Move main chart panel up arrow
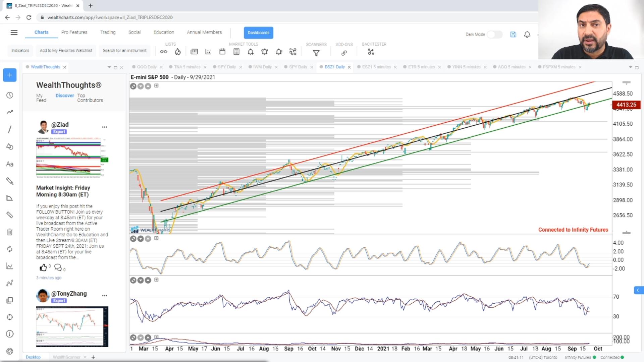The width and height of the screenshot is (644, 362). click(148, 86)
